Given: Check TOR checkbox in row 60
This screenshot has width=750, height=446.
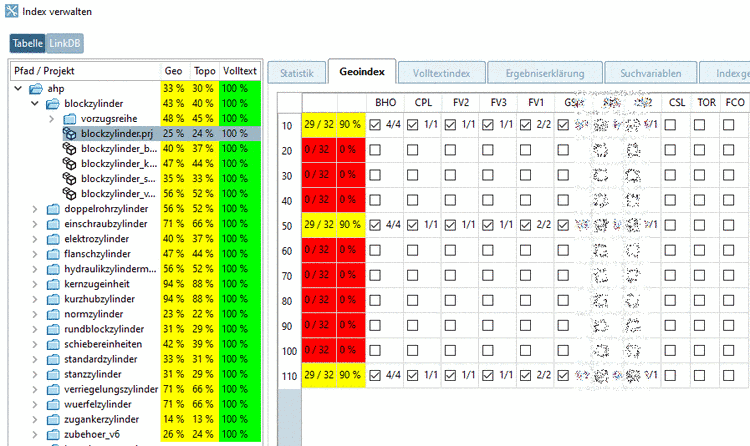Looking at the screenshot, I should click(699, 250).
